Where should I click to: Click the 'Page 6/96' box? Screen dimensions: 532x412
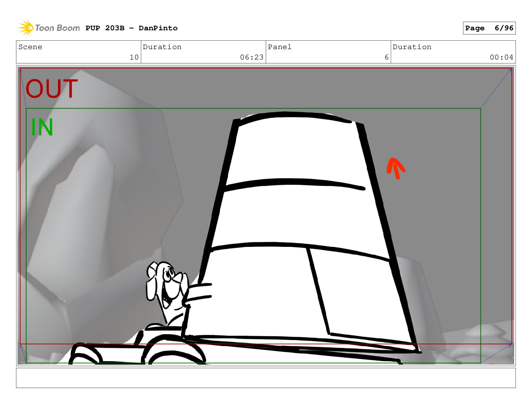click(x=489, y=28)
